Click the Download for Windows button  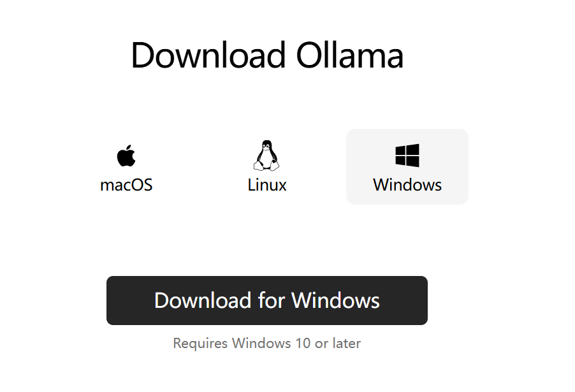[x=267, y=300]
